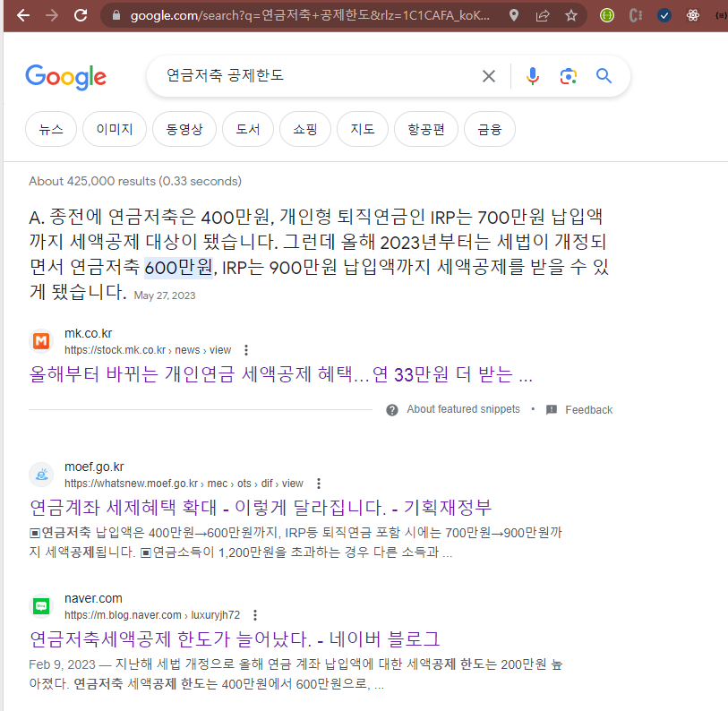
Task: Open 연금저축세액공제 한도가 늘어났다 blog result
Action: click(x=235, y=639)
